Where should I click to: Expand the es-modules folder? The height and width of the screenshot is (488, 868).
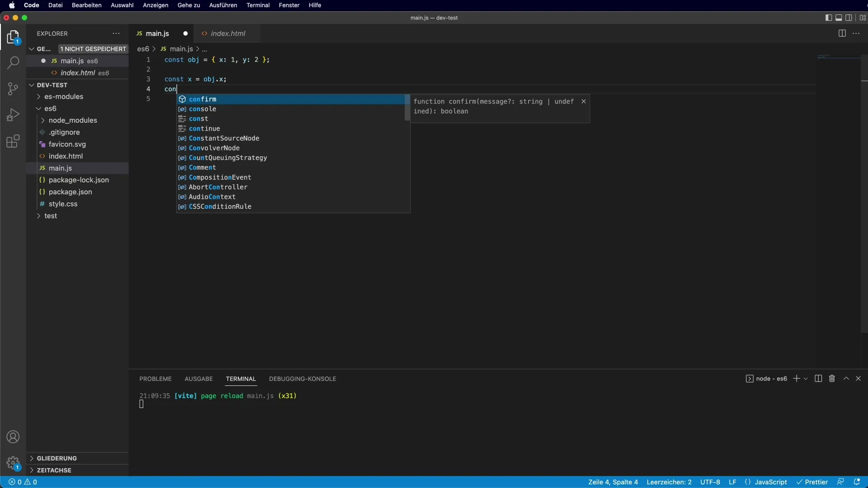[63, 97]
